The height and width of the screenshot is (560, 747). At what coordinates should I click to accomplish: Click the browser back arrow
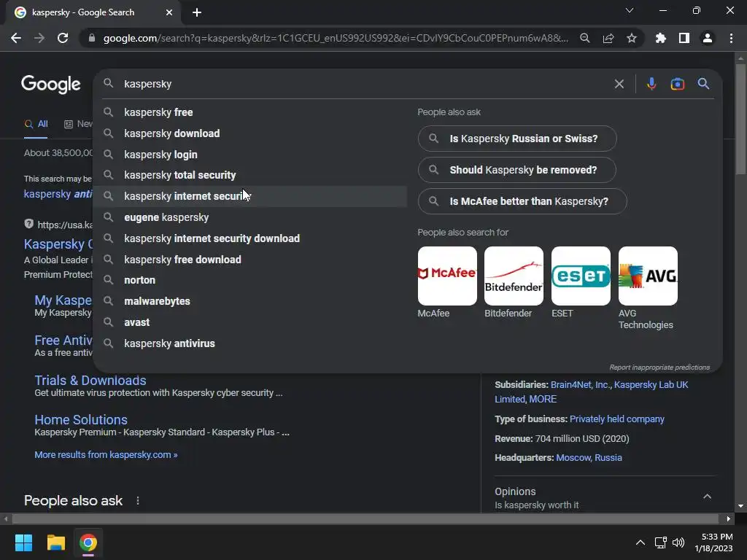16,38
